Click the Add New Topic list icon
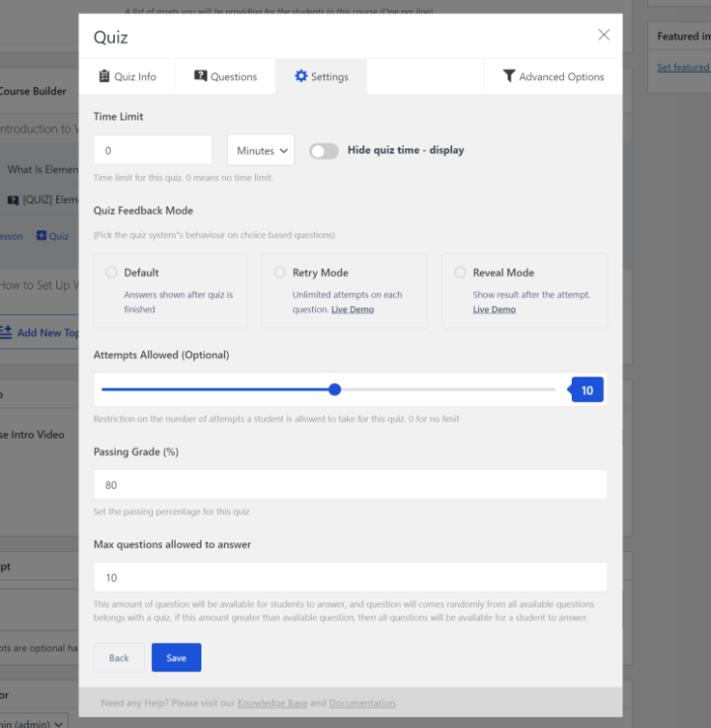Image resolution: width=711 pixels, height=728 pixels. (6, 333)
